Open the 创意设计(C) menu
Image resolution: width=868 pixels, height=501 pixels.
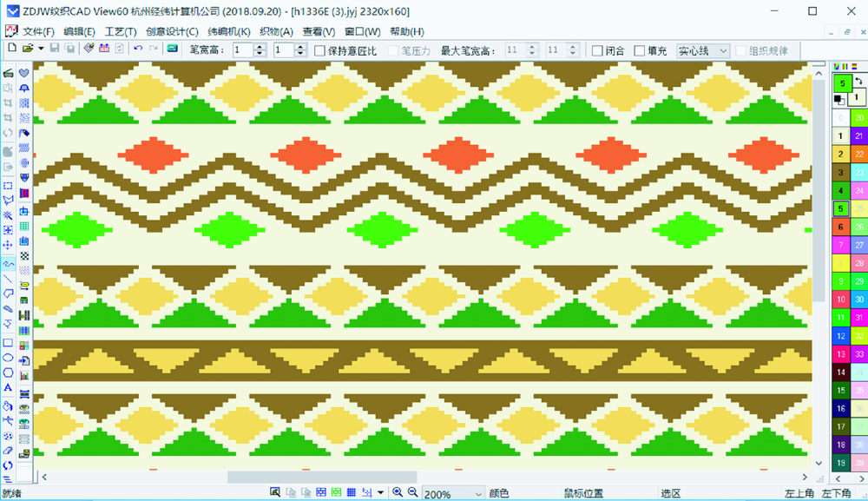click(x=171, y=31)
